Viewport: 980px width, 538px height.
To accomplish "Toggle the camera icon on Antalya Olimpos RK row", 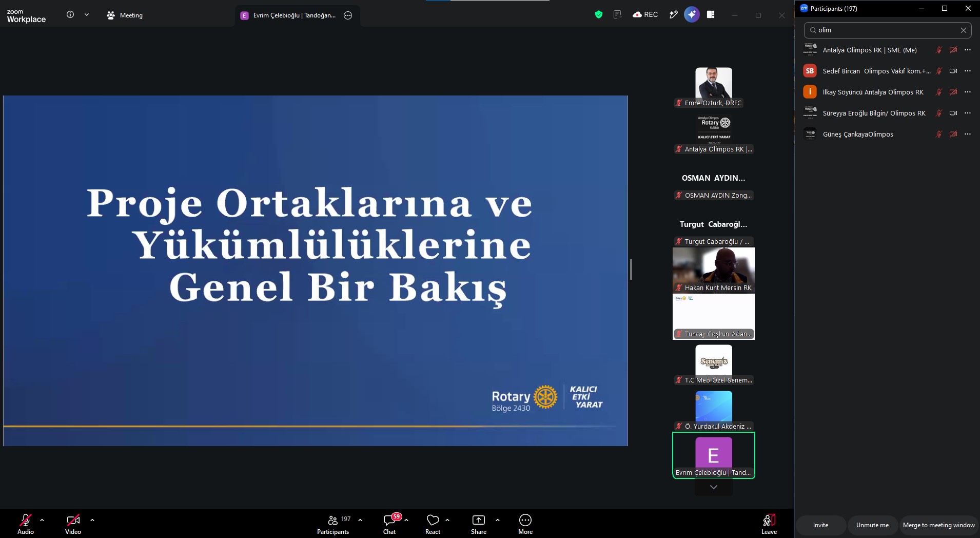I will (x=953, y=50).
